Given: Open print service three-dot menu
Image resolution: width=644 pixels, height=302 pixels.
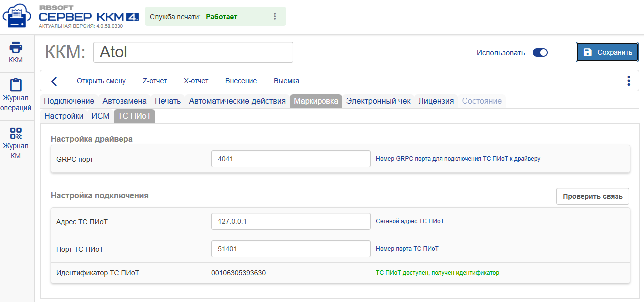Looking at the screenshot, I should [275, 16].
